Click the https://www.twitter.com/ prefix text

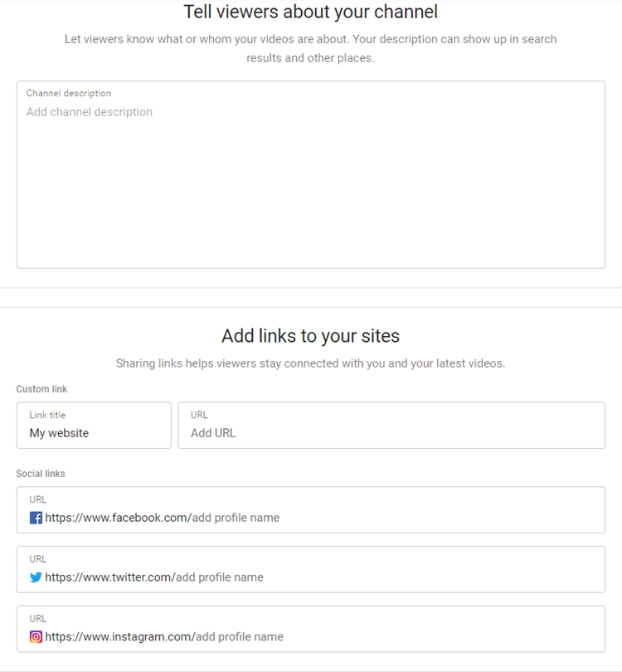109,577
